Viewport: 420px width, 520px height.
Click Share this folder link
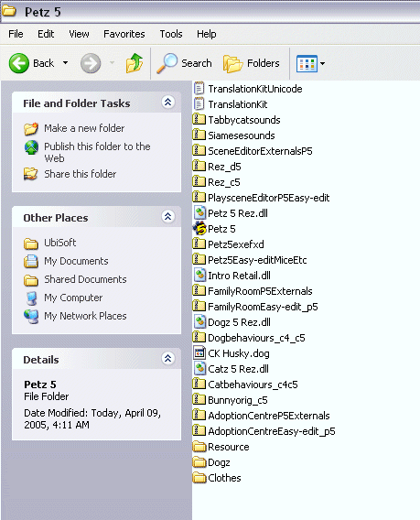[81, 174]
